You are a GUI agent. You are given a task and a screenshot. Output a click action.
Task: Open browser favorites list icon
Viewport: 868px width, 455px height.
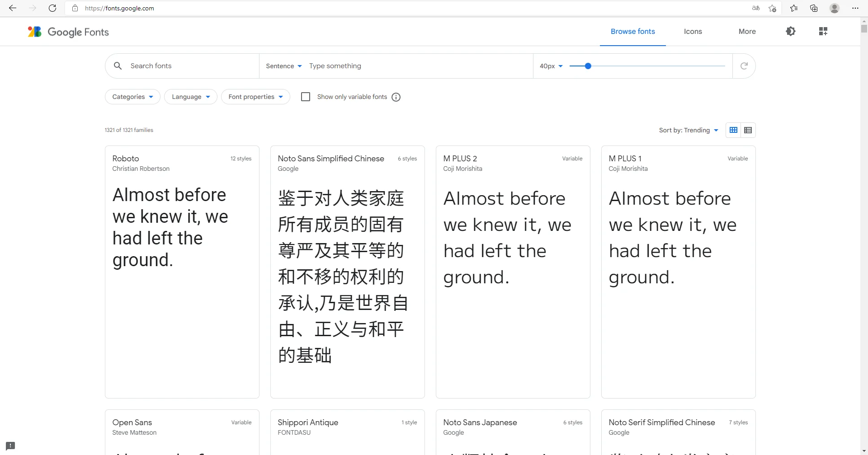pos(794,8)
